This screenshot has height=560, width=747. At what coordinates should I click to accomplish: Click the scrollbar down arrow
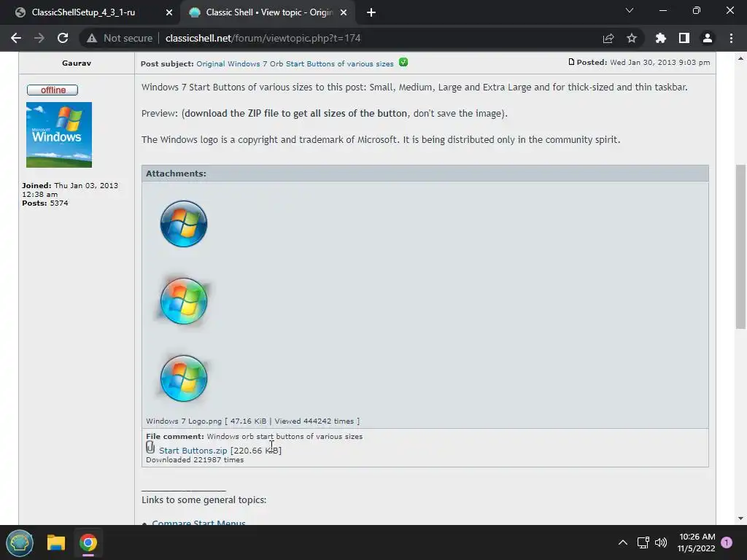740,518
